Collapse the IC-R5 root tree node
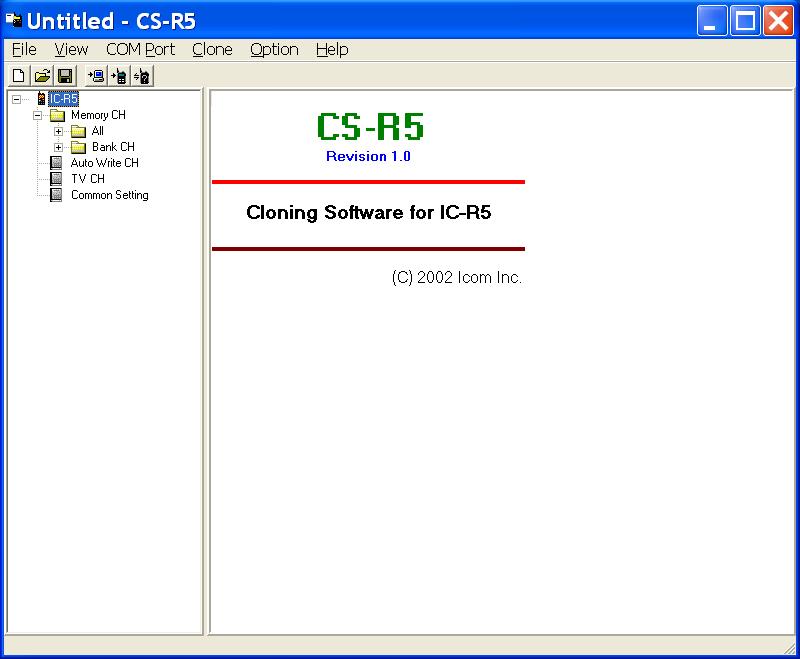Screen dimensions: 800x659 tap(16, 99)
